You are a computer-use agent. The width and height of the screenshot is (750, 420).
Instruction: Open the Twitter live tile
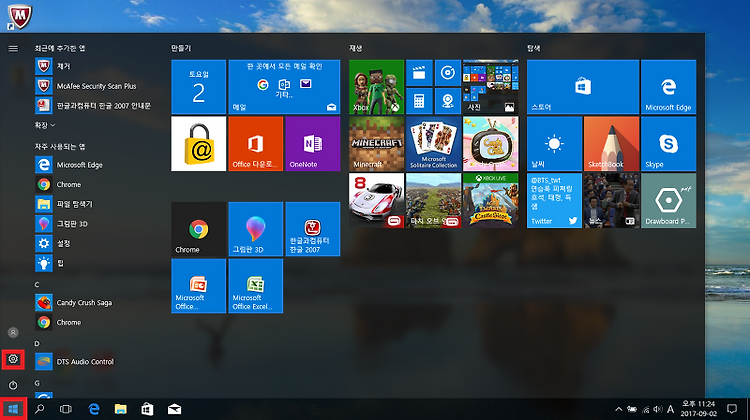(554, 200)
